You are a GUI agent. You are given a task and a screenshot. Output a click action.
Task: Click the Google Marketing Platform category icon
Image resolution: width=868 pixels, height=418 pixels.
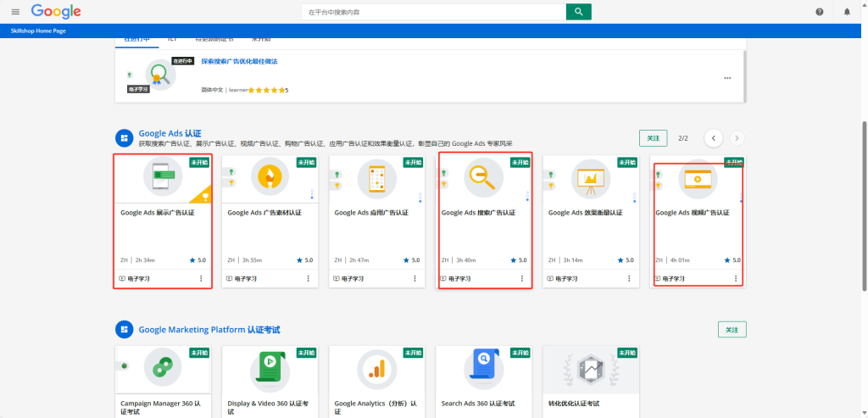tap(124, 330)
